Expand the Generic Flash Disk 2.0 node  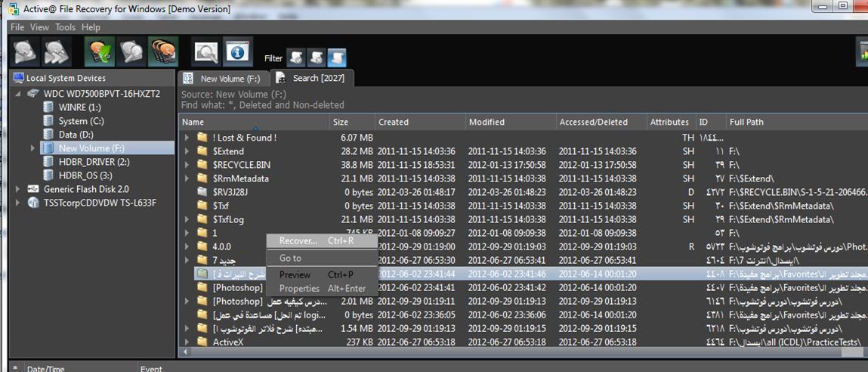tap(18, 189)
